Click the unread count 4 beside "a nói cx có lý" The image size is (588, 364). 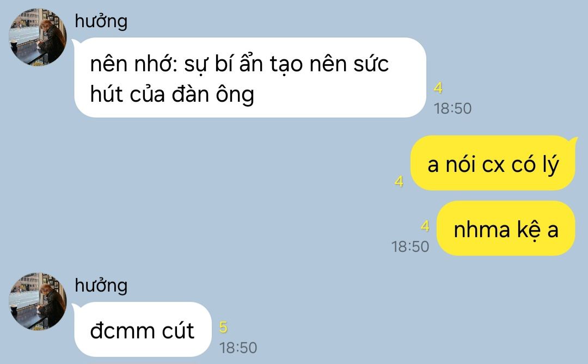point(399,181)
